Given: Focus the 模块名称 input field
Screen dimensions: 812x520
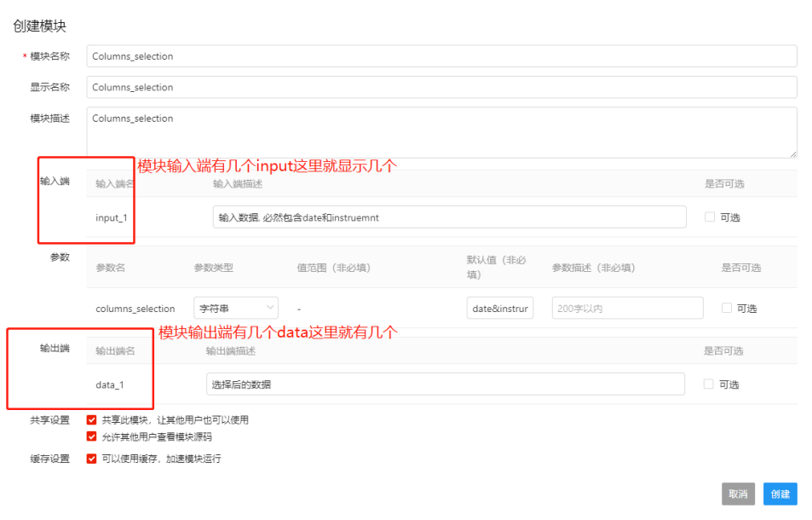Looking at the screenshot, I should click(x=441, y=56).
